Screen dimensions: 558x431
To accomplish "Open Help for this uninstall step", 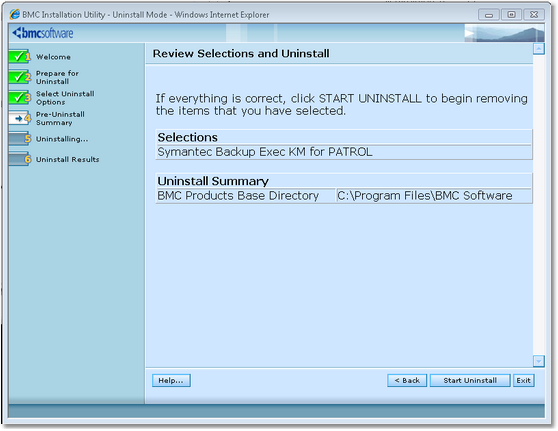I will 171,380.
